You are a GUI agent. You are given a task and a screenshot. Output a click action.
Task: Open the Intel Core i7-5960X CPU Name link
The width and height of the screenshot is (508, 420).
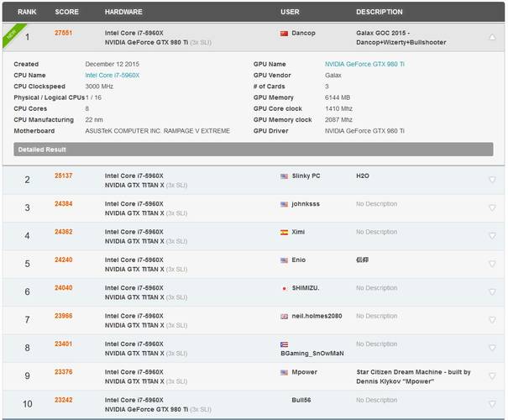(113, 76)
